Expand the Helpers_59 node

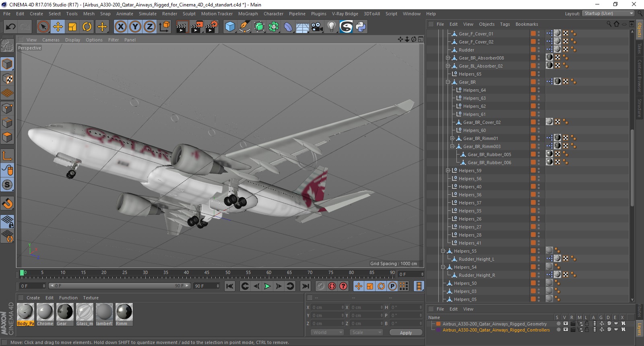point(448,171)
